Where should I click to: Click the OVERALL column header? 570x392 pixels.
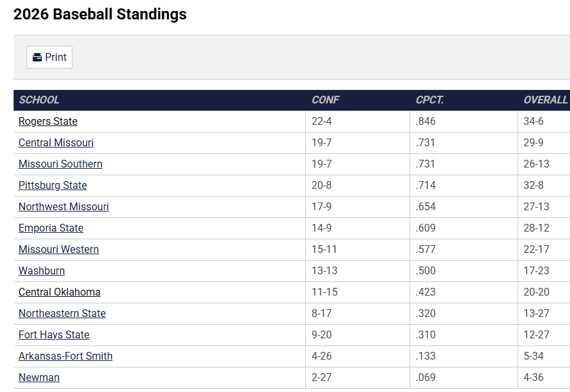[x=545, y=100]
